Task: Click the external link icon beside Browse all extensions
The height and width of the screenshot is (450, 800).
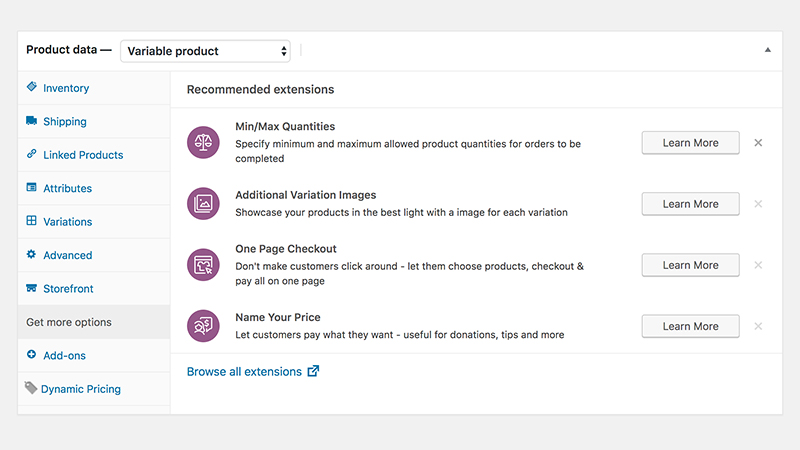Action: (313, 371)
